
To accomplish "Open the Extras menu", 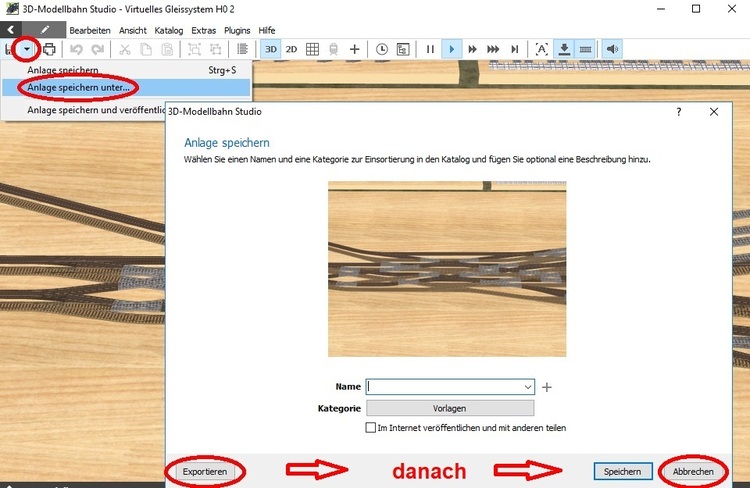I will pyautogui.click(x=203, y=30).
